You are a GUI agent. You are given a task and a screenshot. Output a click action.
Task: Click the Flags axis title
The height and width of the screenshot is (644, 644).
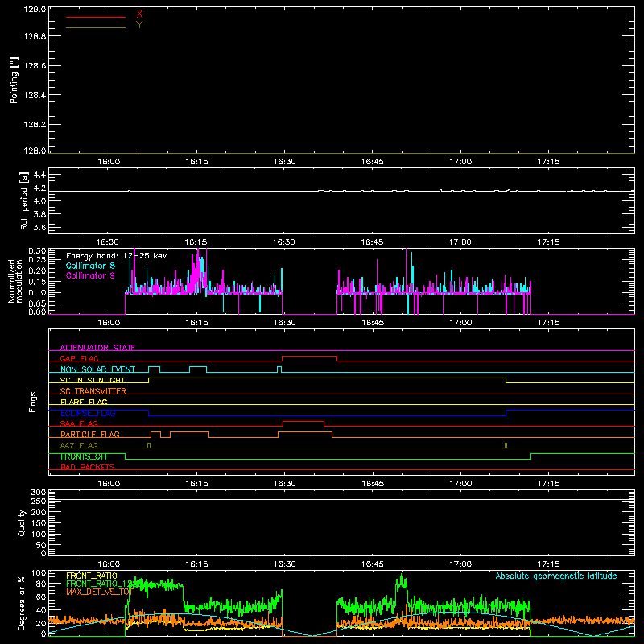coord(33,402)
